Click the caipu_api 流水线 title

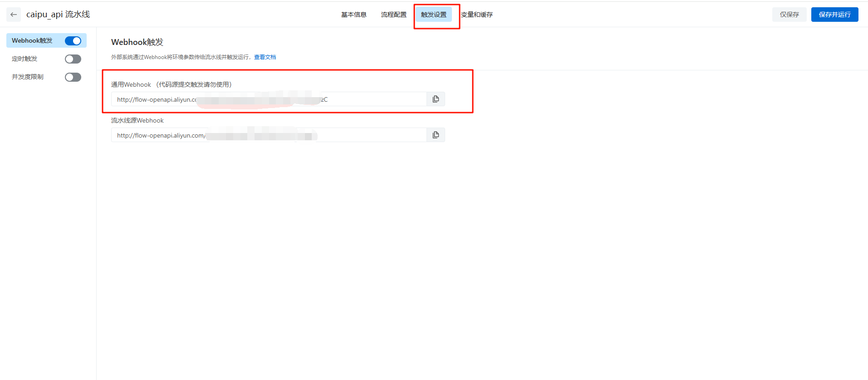tap(58, 15)
